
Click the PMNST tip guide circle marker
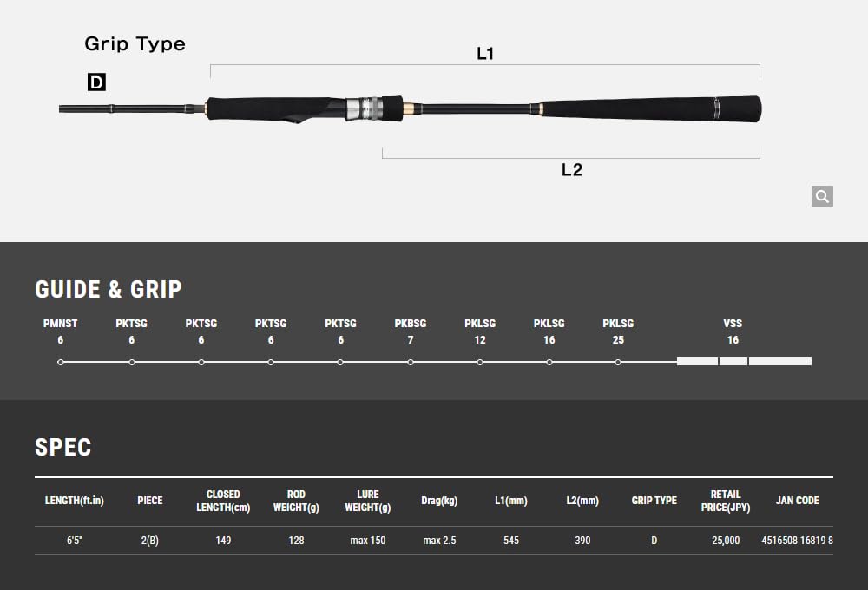click(x=61, y=362)
